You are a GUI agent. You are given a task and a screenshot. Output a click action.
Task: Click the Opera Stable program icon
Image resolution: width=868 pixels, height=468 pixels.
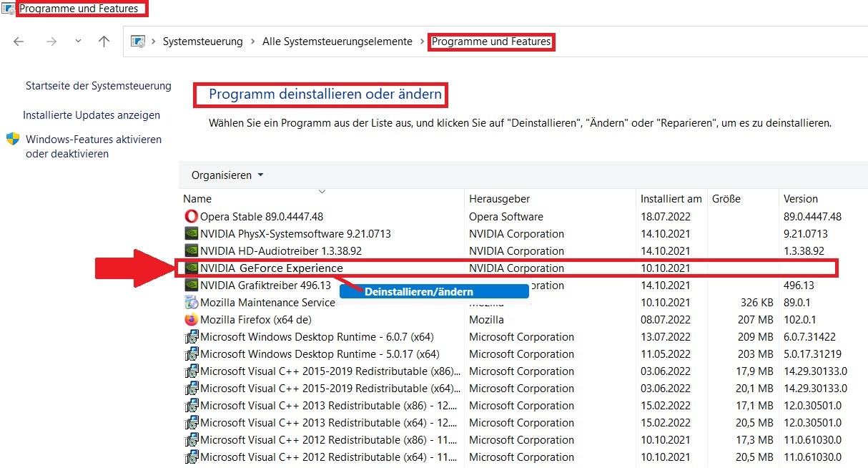coord(191,216)
